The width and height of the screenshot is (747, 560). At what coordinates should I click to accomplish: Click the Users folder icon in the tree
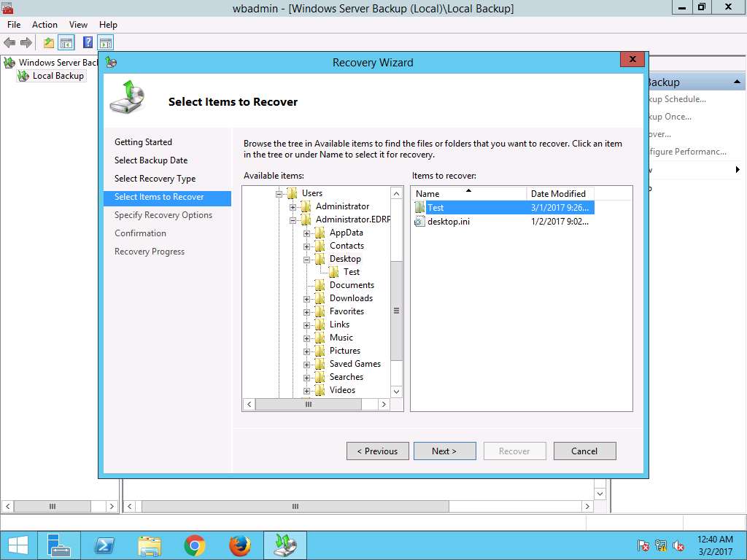(x=293, y=192)
